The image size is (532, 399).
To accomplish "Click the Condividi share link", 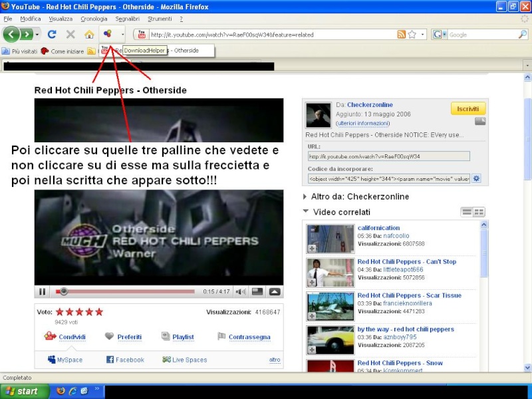I will click(72, 337).
